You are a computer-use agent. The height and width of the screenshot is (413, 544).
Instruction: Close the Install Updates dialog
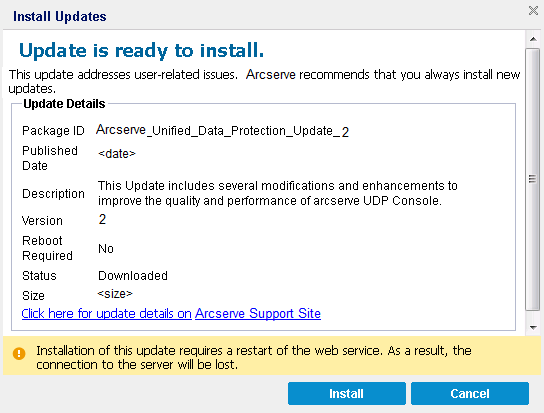pos(533,11)
